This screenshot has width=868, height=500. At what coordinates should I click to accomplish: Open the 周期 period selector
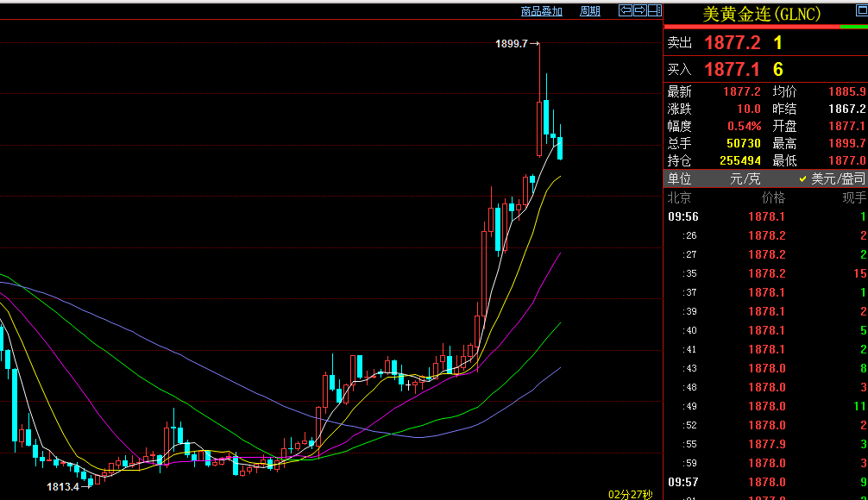point(590,11)
